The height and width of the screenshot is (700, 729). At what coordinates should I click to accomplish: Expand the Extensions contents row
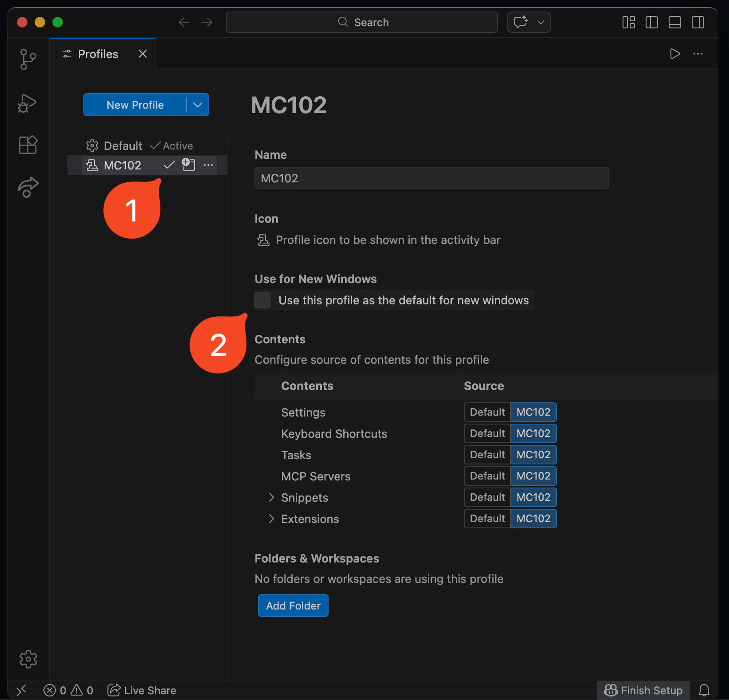tap(271, 519)
